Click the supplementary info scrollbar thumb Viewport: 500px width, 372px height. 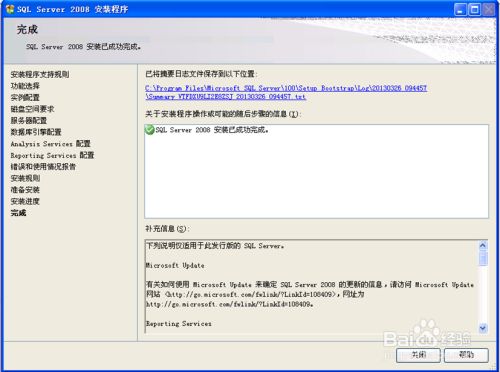(x=483, y=259)
